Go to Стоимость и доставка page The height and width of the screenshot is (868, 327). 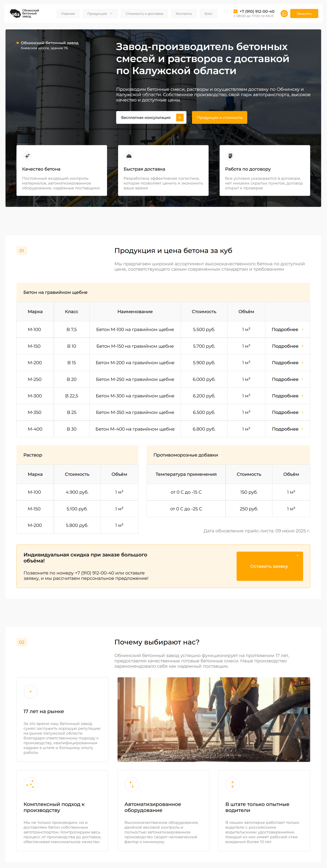tap(144, 14)
